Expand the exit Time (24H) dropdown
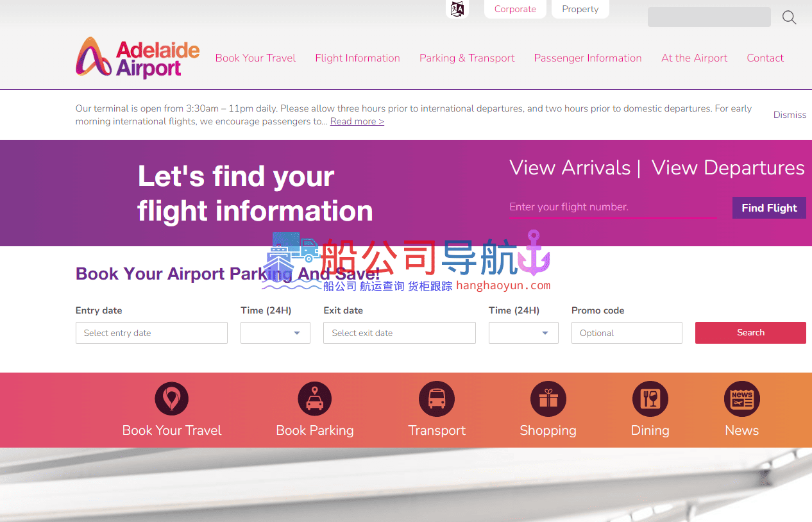Viewport: 812px width, 522px height. click(x=523, y=333)
